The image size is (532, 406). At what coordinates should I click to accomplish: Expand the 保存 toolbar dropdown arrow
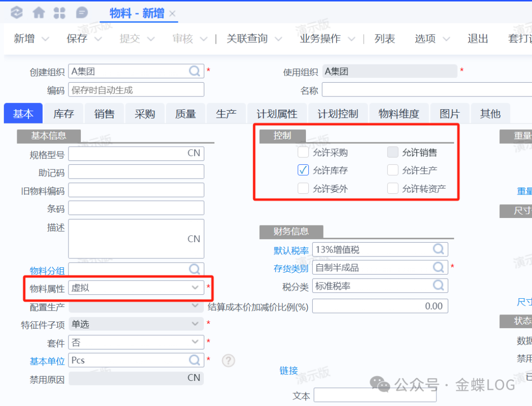tap(98, 39)
